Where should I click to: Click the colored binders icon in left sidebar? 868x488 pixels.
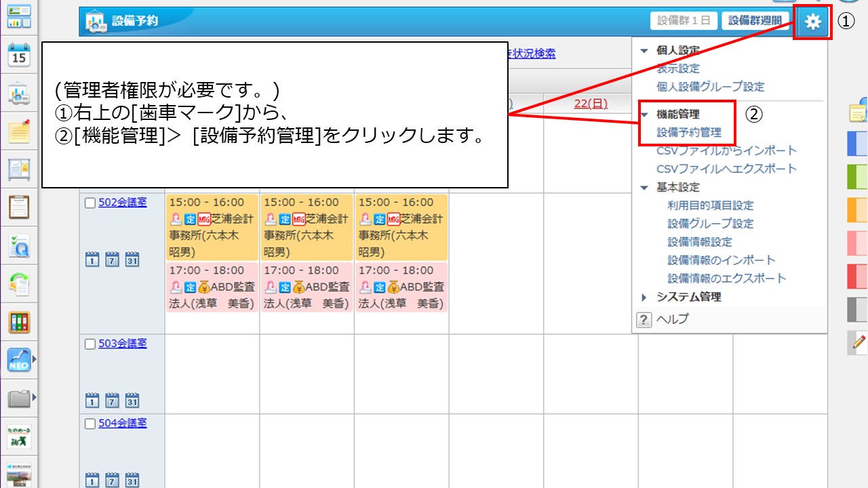click(x=19, y=322)
